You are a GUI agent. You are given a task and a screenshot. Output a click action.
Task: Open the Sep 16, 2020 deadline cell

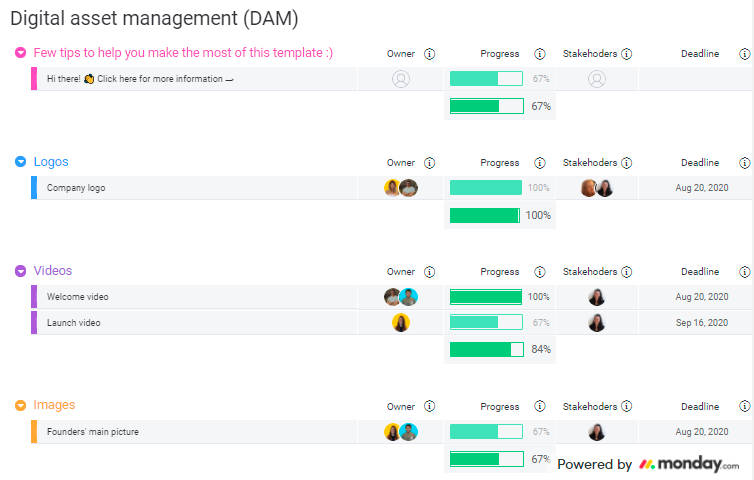(x=701, y=323)
